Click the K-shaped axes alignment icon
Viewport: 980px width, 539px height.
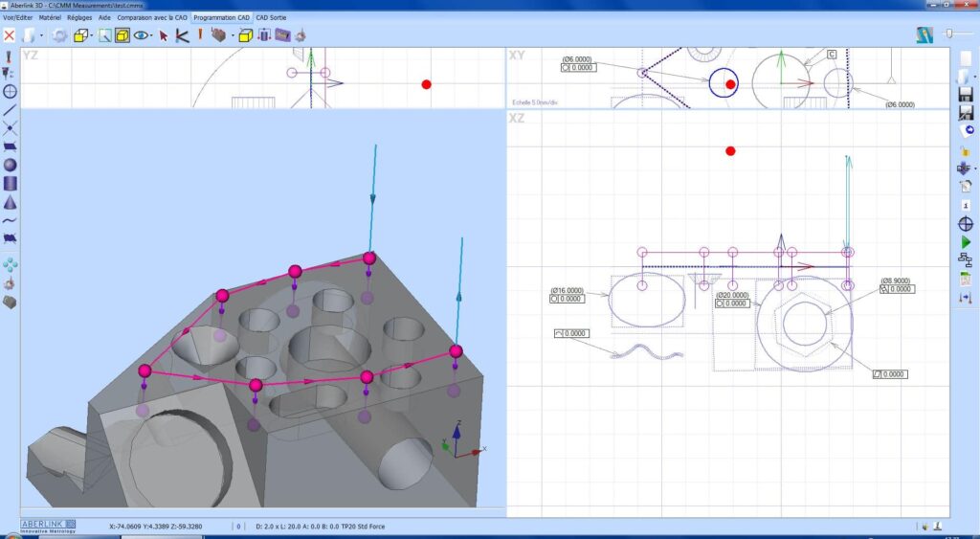[182, 35]
